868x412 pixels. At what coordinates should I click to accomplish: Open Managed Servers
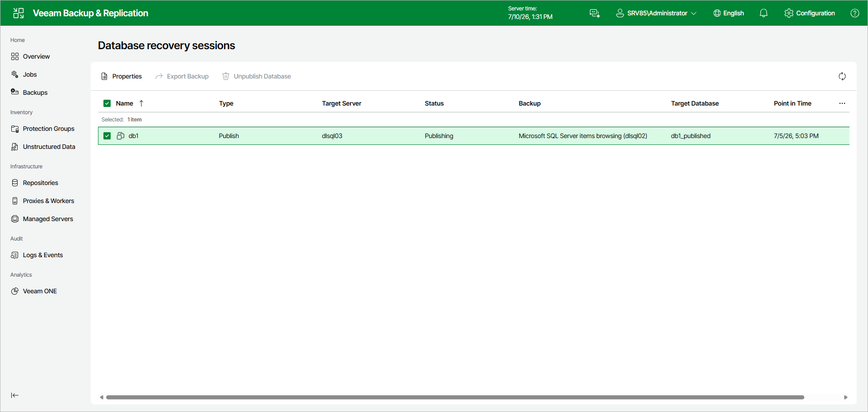click(48, 219)
